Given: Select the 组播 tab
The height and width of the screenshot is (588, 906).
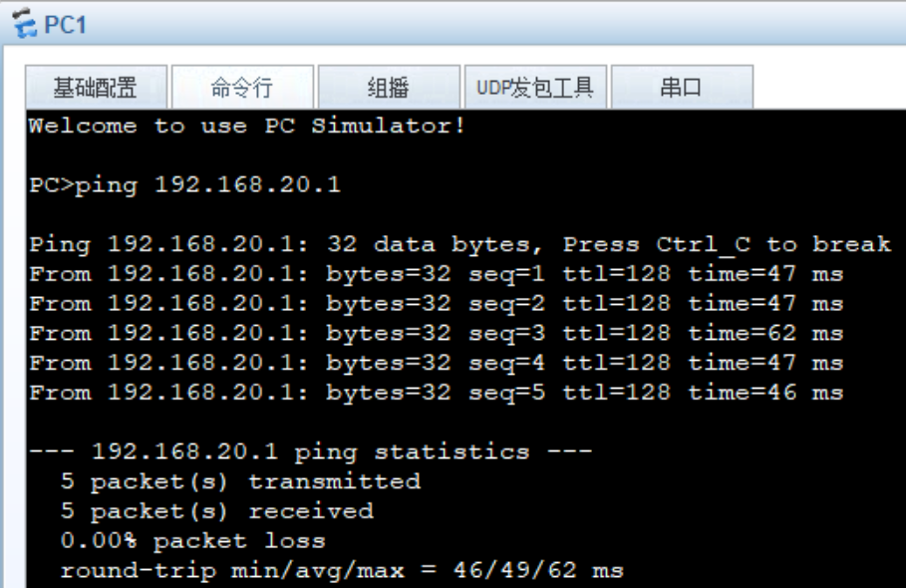Looking at the screenshot, I should (x=388, y=88).
